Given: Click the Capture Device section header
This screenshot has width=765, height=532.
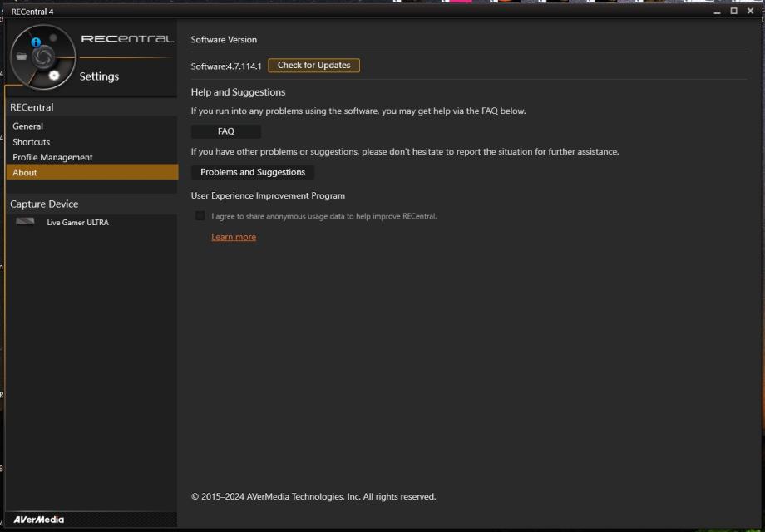Looking at the screenshot, I should click(x=44, y=204).
